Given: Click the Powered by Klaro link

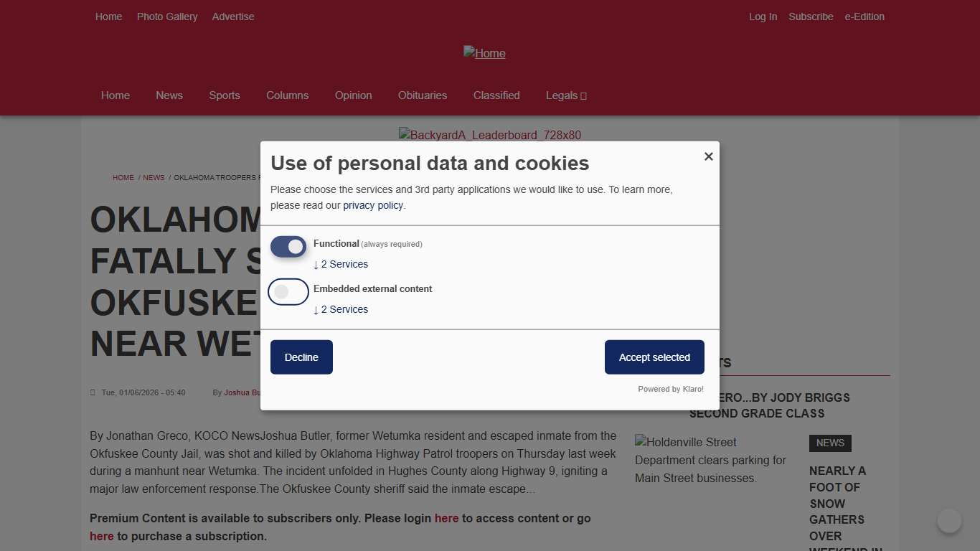Looking at the screenshot, I should pyautogui.click(x=671, y=390).
